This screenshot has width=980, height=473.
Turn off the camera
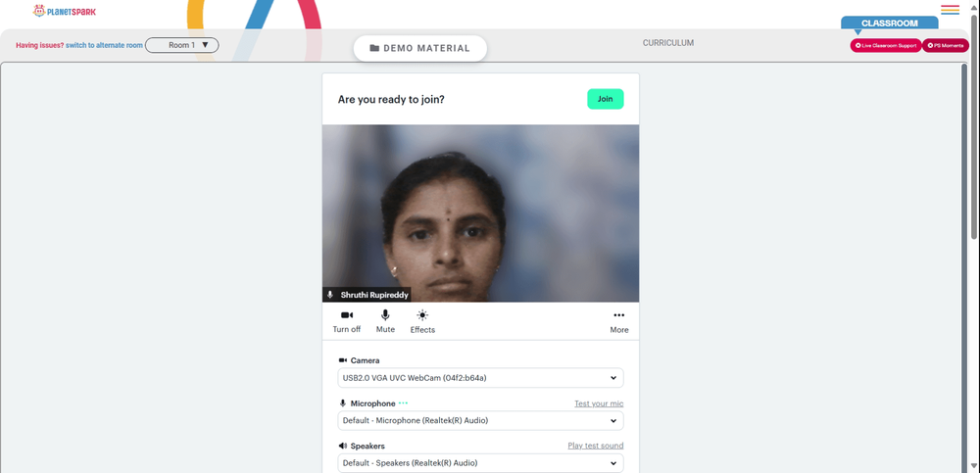tap(346, 321)
